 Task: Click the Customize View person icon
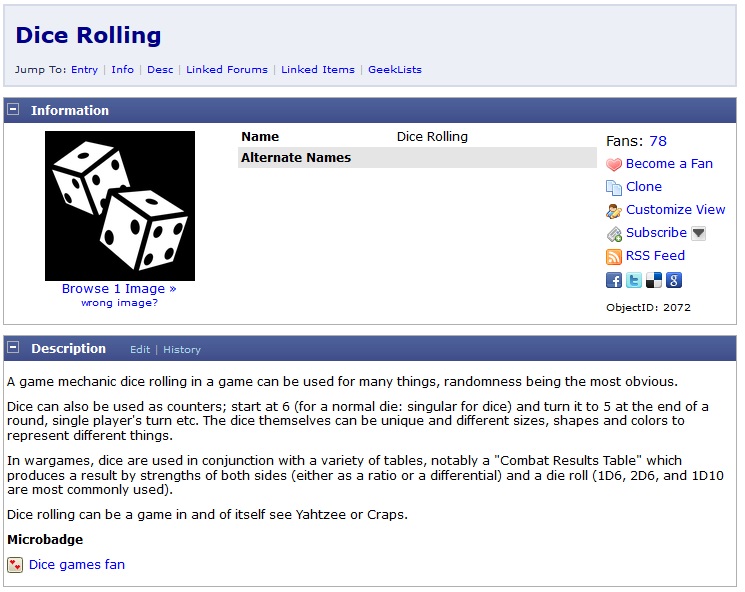pos(613,210)
